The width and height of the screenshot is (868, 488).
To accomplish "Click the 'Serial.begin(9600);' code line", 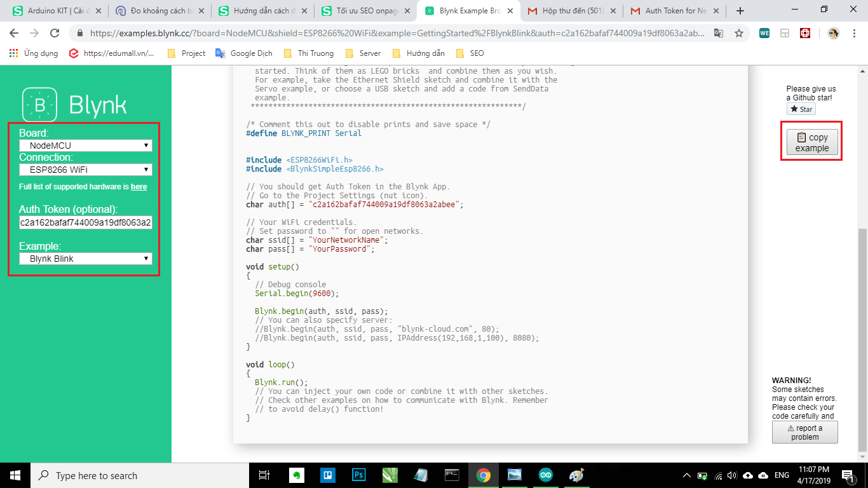I will (297, 294).
